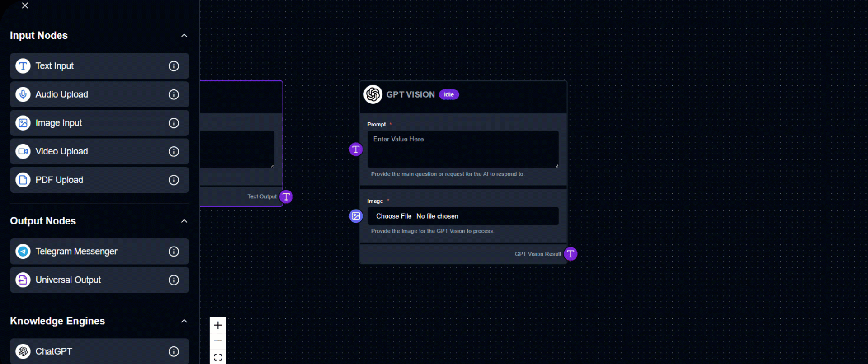Zoom out of the canvas
Screen dimensions: 868x364
218,341
